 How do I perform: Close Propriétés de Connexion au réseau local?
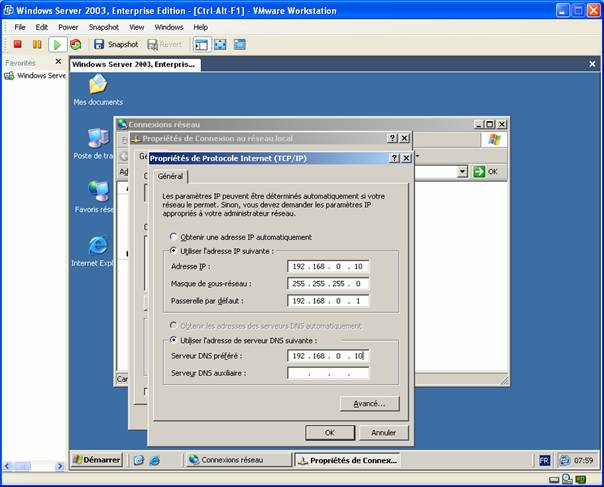tap(404, 138)
